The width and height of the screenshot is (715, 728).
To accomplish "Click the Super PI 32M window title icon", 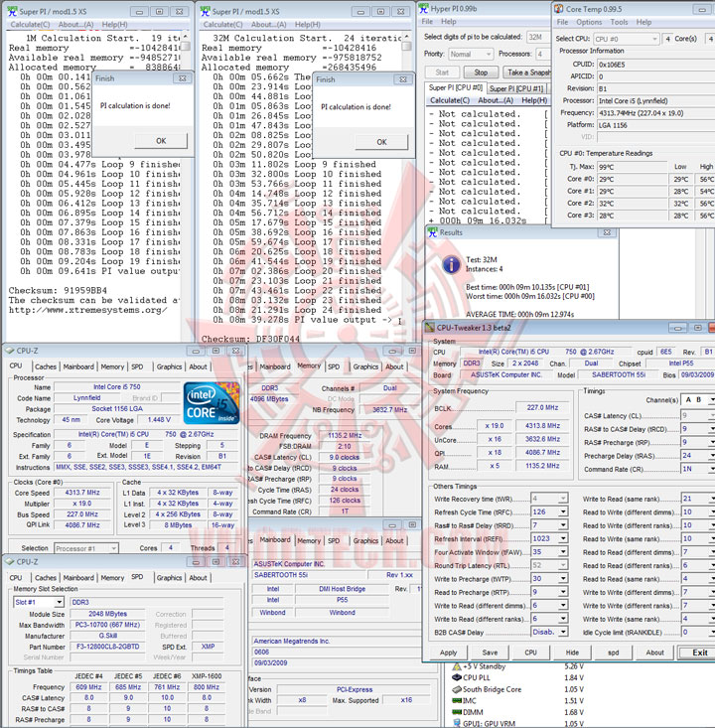I will tap(206, 11).
